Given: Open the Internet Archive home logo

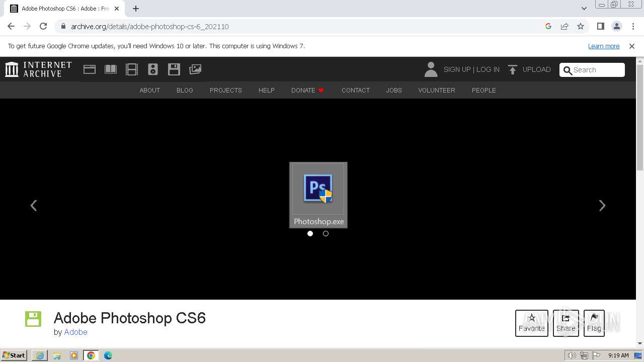Looking at the screenshot, I should coord(38,69).
